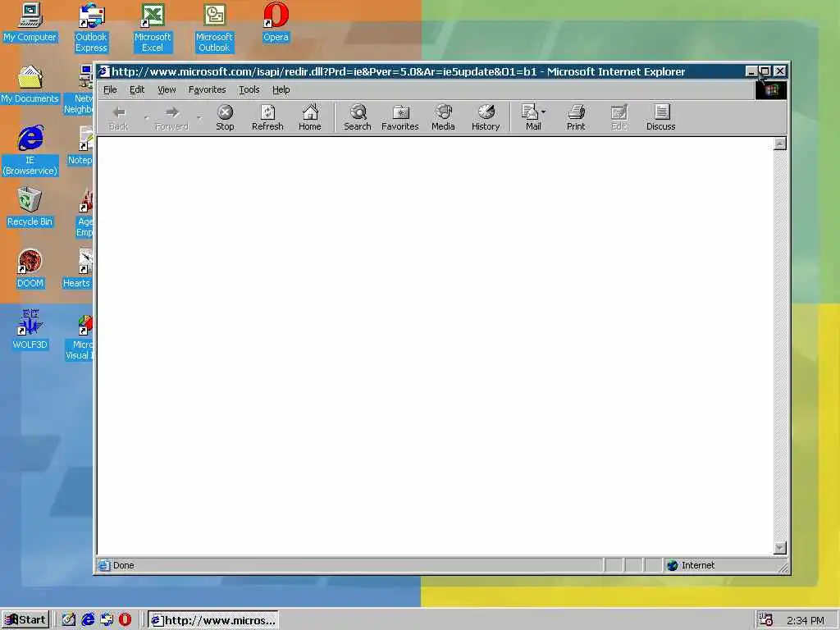
Task: Select the DOOM desktop shortcut
Action: coord(30,269)
